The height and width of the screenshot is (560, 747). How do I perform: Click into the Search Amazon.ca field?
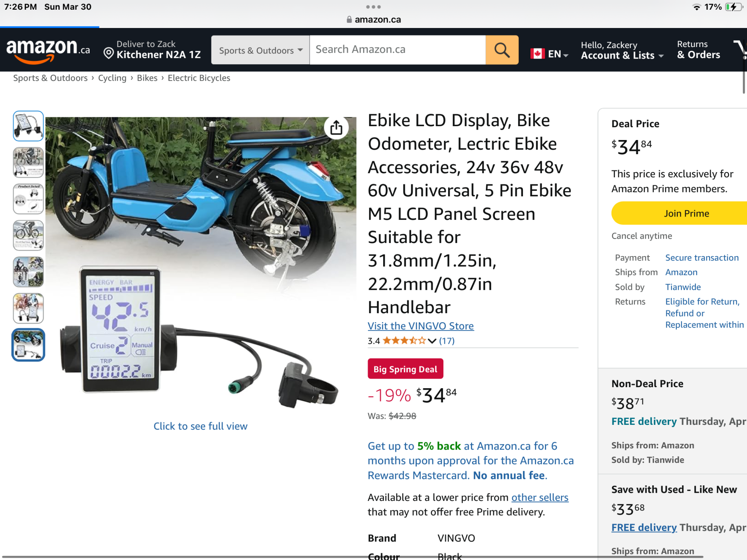coord(397,50)
